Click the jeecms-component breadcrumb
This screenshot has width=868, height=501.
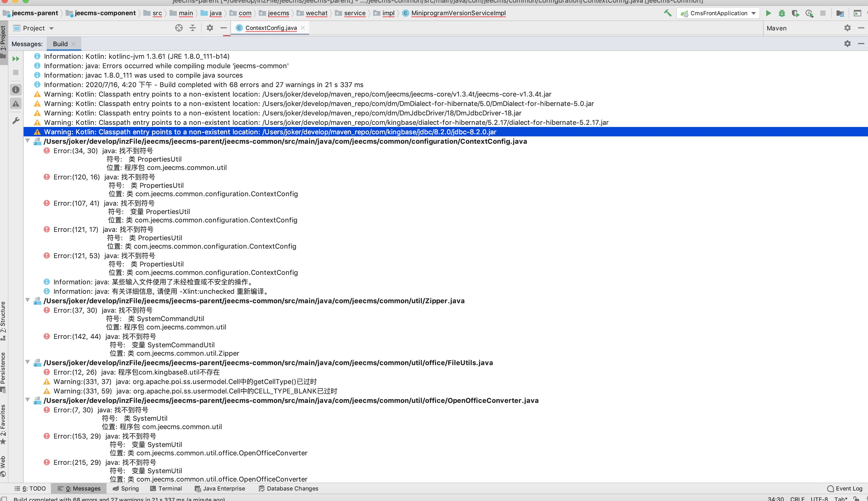tap(105, 13)
